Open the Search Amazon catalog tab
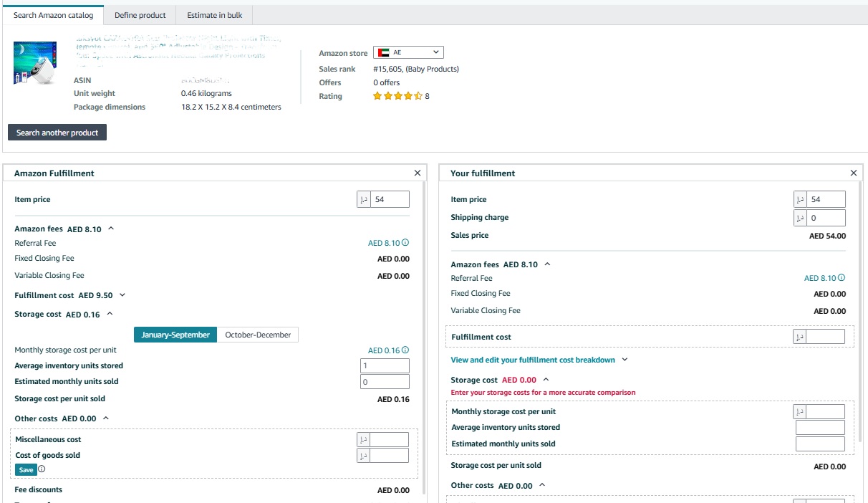Image resolution: width=868 pixels, height=503 pixels. click(53, 15)
